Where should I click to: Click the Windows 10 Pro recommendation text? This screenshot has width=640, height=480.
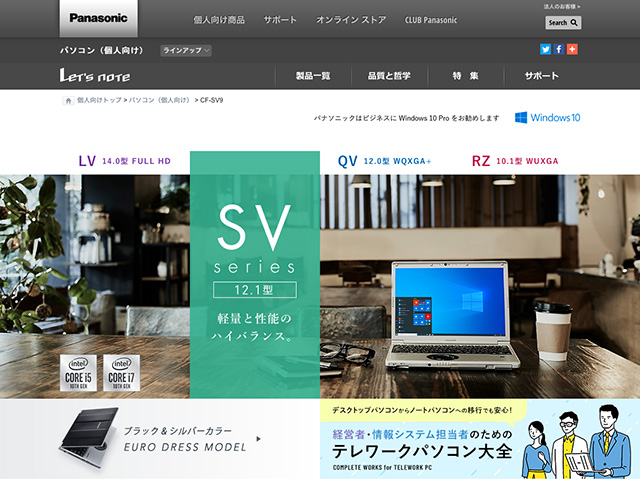(x=407, y=118)
